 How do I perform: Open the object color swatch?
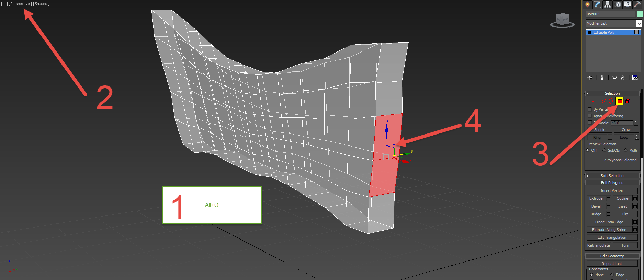640,14
